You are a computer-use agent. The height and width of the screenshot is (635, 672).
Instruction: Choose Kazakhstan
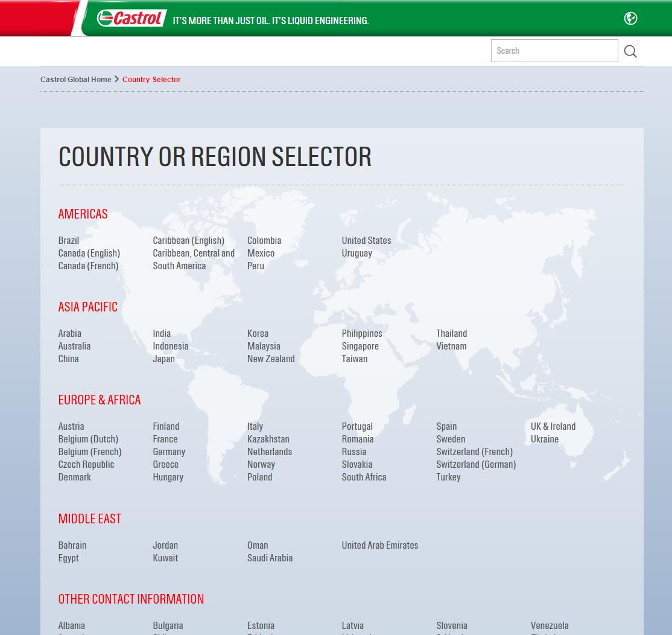tap(268, 439)
